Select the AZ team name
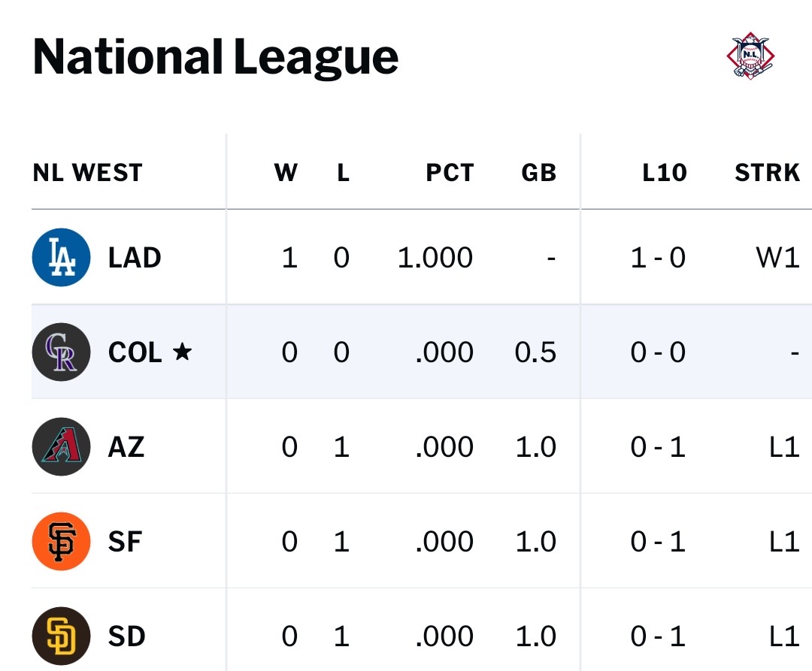The image size is (812, 671). pos(126,447)
